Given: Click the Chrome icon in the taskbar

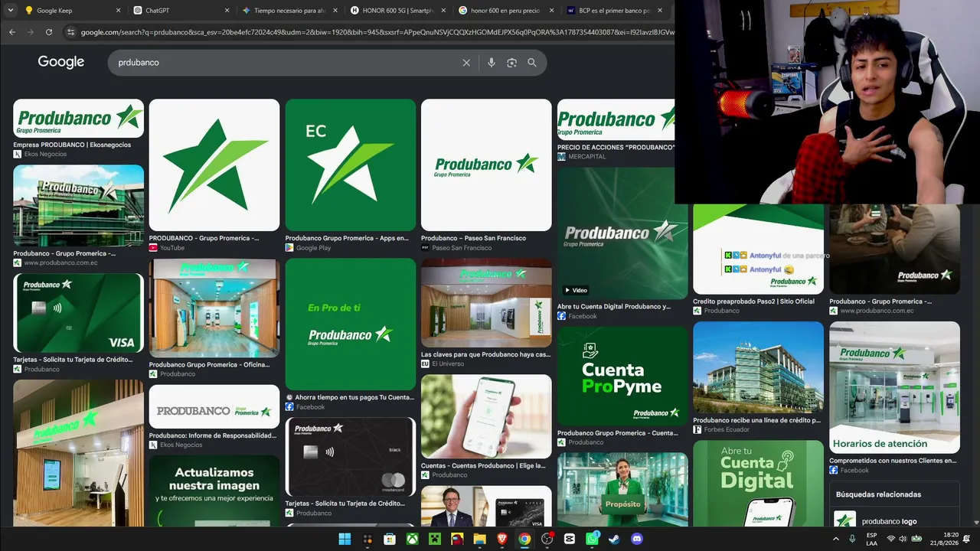Looking at the screenshot, I should coord(524,539).
